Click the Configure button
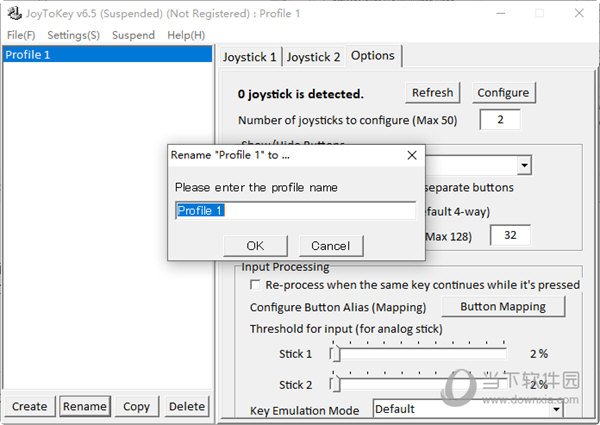 503,93
